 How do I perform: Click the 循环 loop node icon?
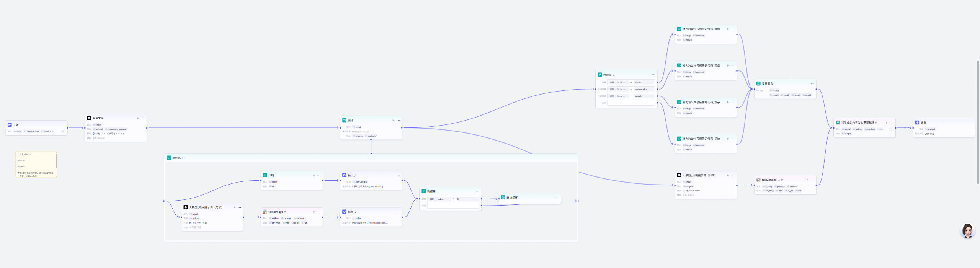pos(344,120)
